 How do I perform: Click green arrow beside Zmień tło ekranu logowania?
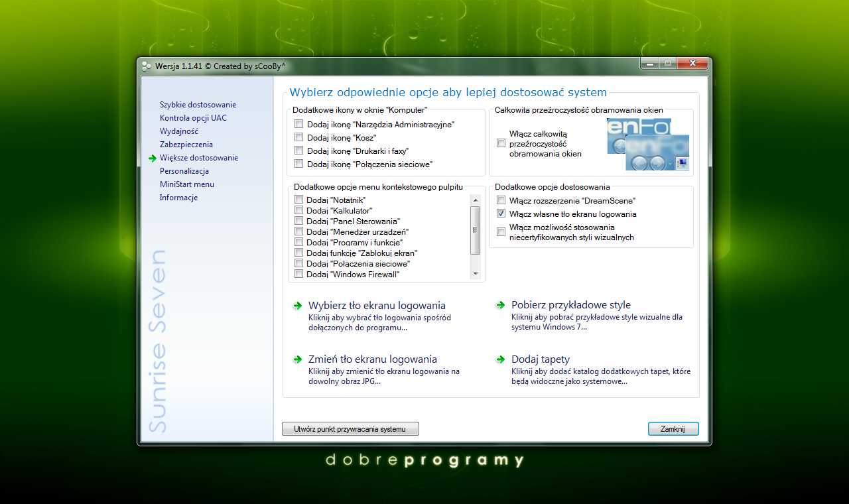297,359
